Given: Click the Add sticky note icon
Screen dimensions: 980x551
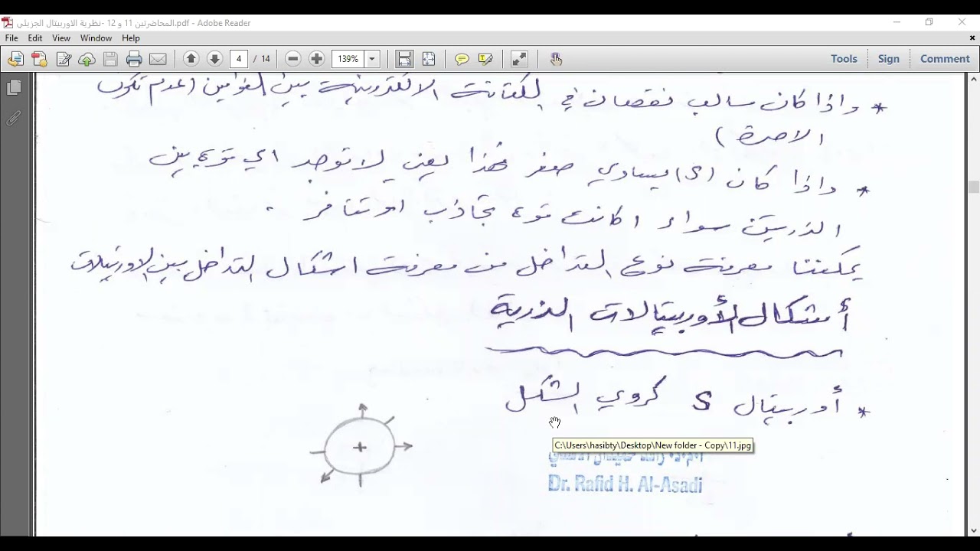Looking at the screenshot, I should [x=462, y=59].
